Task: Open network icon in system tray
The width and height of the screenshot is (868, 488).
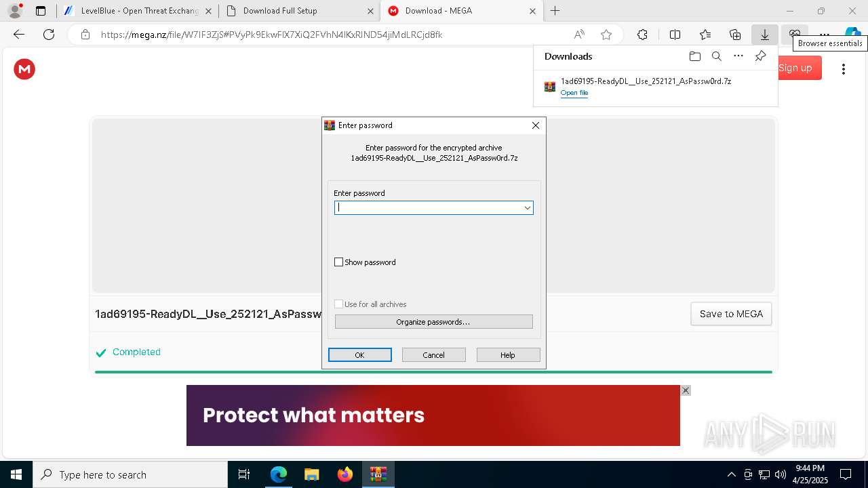Action: pyautogui.click(x=764, y=474)
